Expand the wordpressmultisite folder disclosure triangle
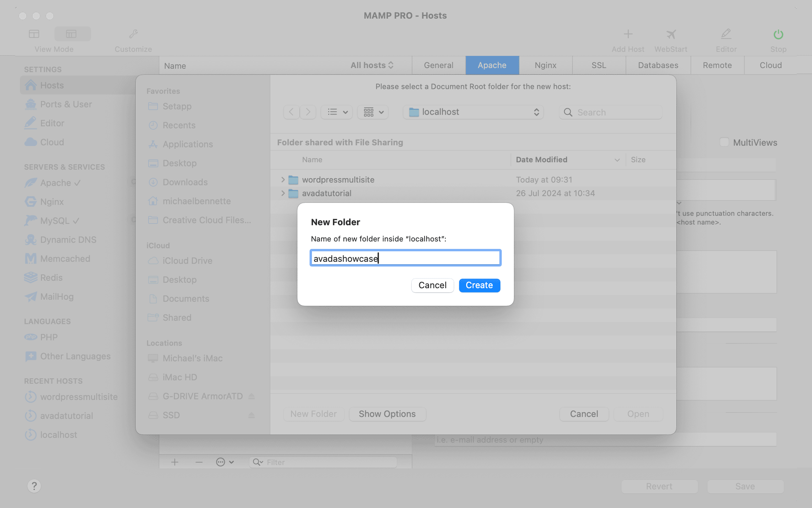 pyautogui.click(x=283, y=179)
